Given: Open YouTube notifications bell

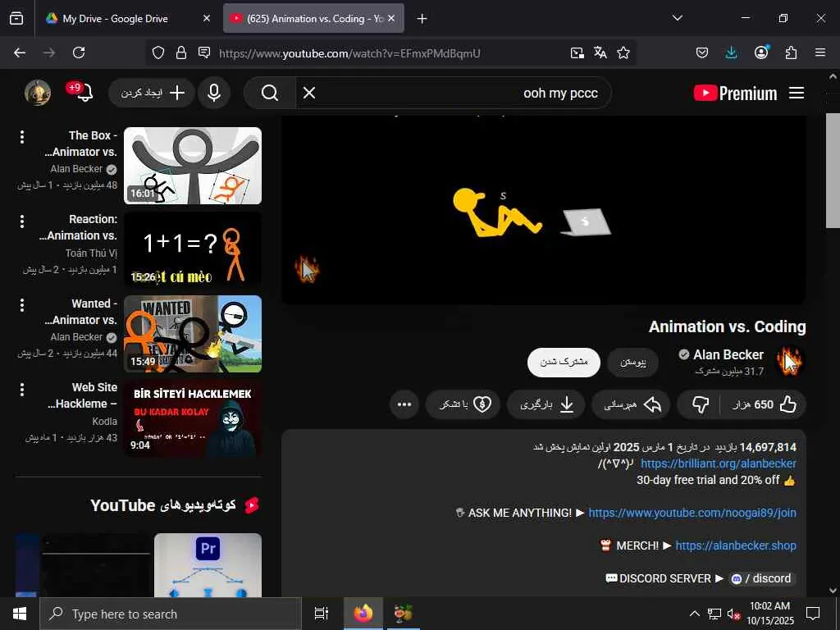Looking at the screenshot, I should click(83, 92).
